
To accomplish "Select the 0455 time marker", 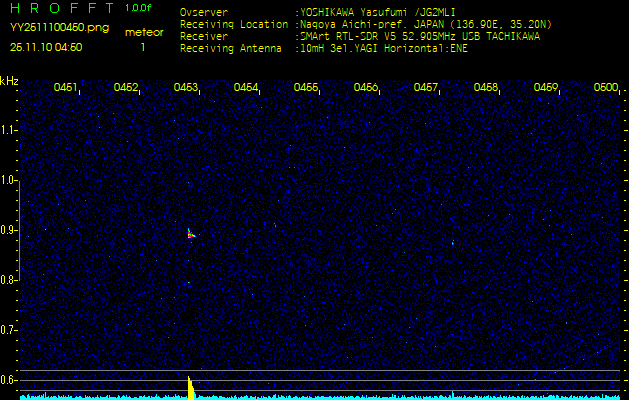I will [306, 88].
